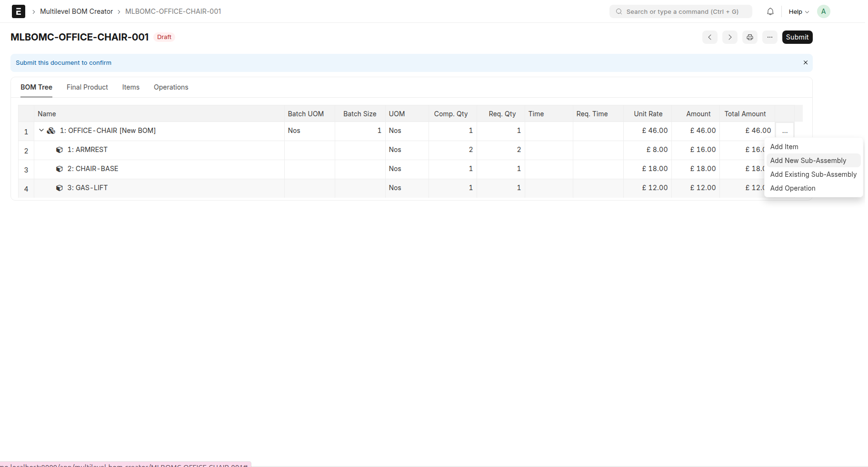Switch to the Final Product tab
Screen dimensions: 868x467
point(87,87)
